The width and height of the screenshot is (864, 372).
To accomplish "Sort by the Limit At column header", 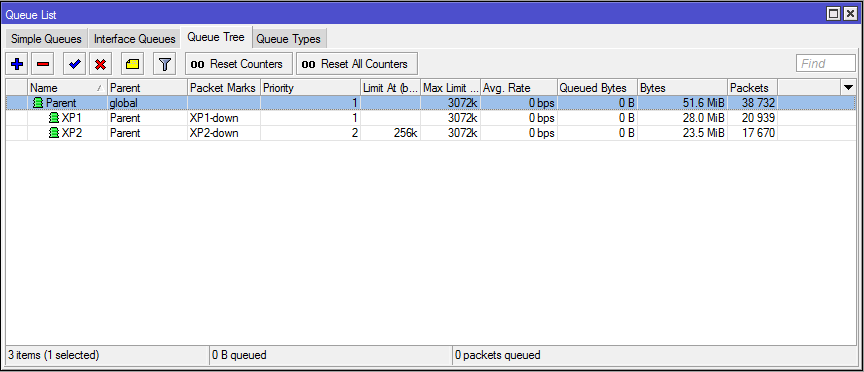I will click(x=391, y=88).
